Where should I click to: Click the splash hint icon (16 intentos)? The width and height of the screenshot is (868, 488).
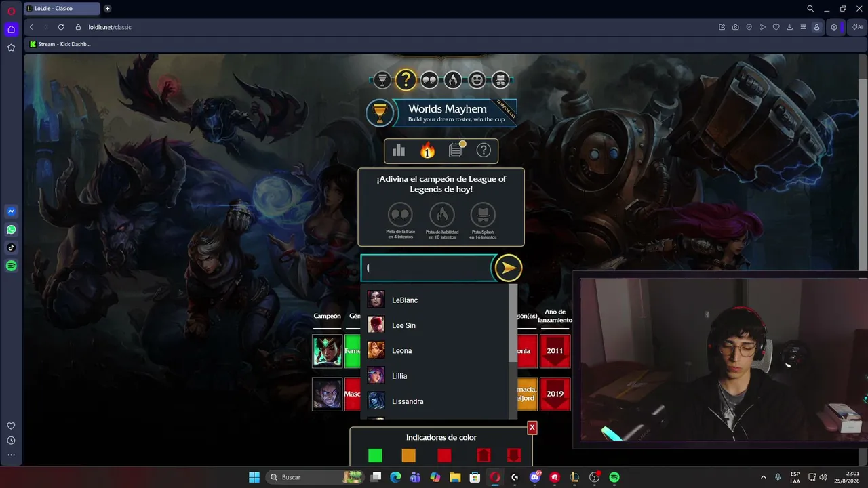(483, 215)
